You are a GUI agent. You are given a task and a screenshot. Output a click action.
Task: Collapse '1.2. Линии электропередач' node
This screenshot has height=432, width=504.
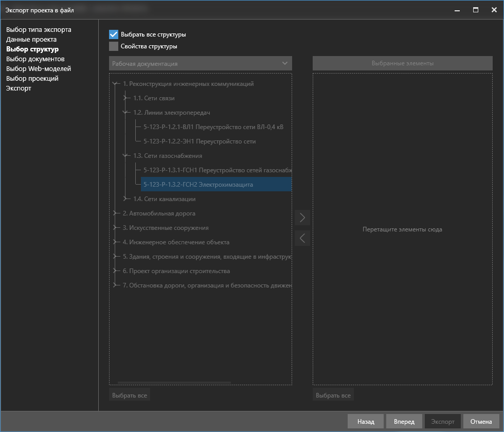coord(127,113)
